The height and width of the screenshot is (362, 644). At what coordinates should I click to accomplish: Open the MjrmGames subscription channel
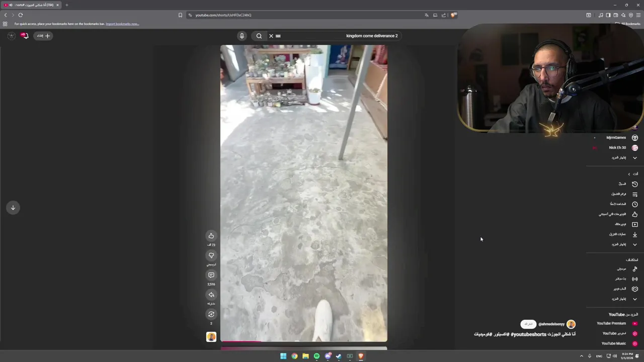616,138
